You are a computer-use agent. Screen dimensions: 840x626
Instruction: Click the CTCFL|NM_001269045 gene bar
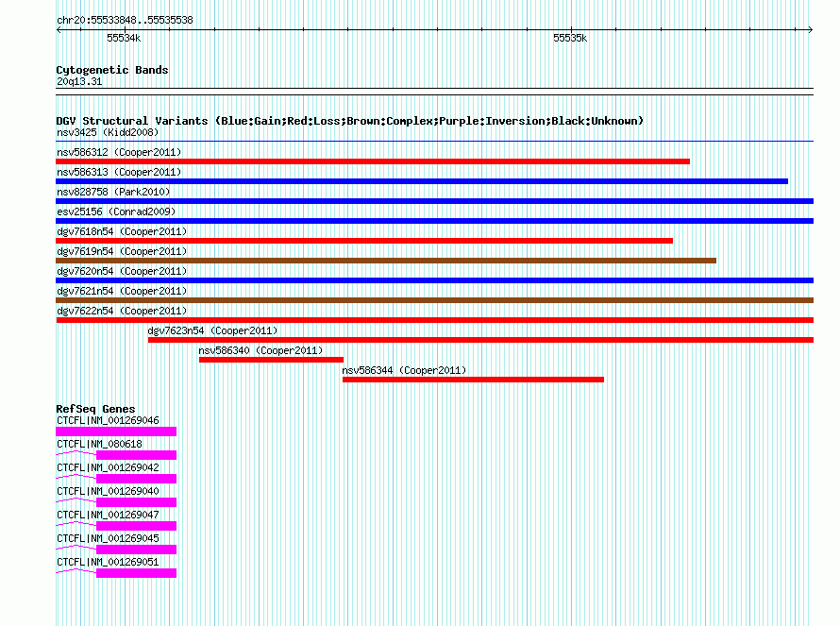pos(137,550)
